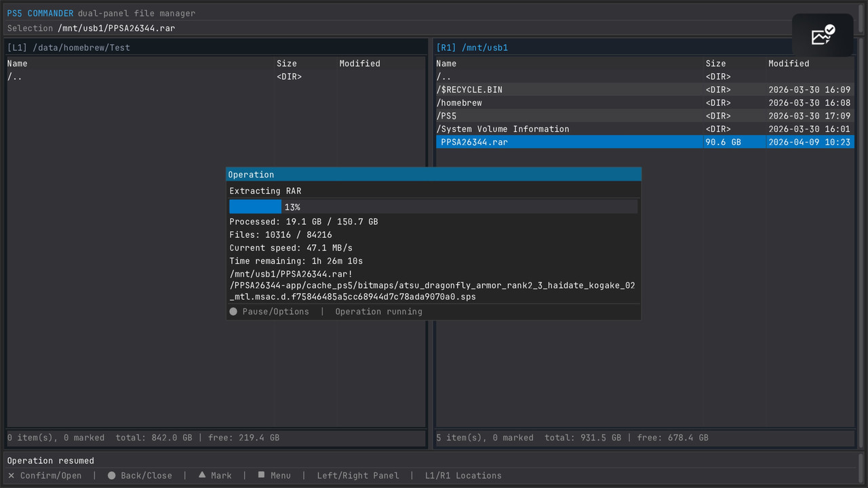Open the parent /.. entry in the right panel
Image resolution: width=868 pixels, height=488 pixels.
pos(645,77)
